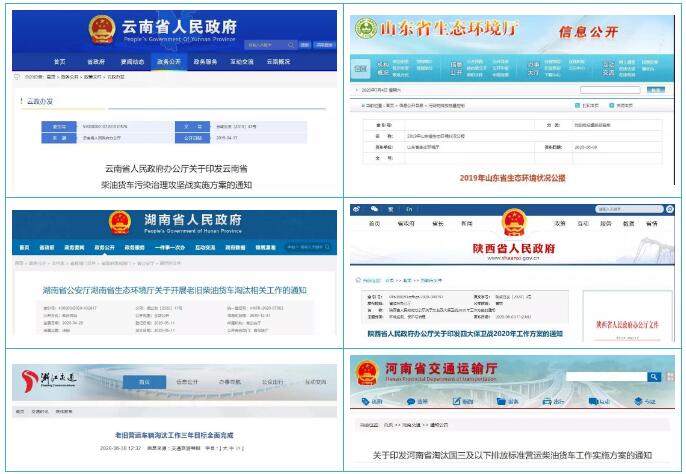Click the print-page icon on Shandong page
This screenshot has height=474, width=686.
[x=578, y=105]
